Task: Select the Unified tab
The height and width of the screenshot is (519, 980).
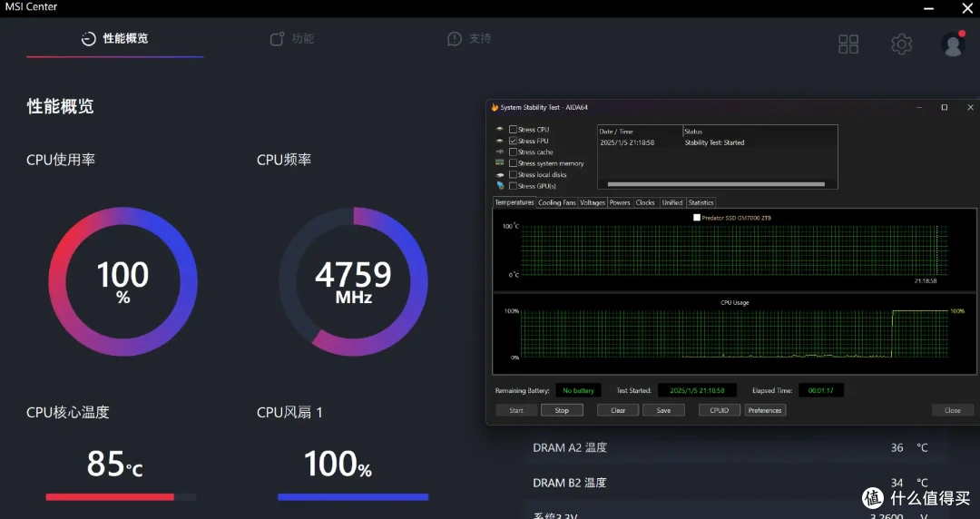Action: click(x=672, y=202)
